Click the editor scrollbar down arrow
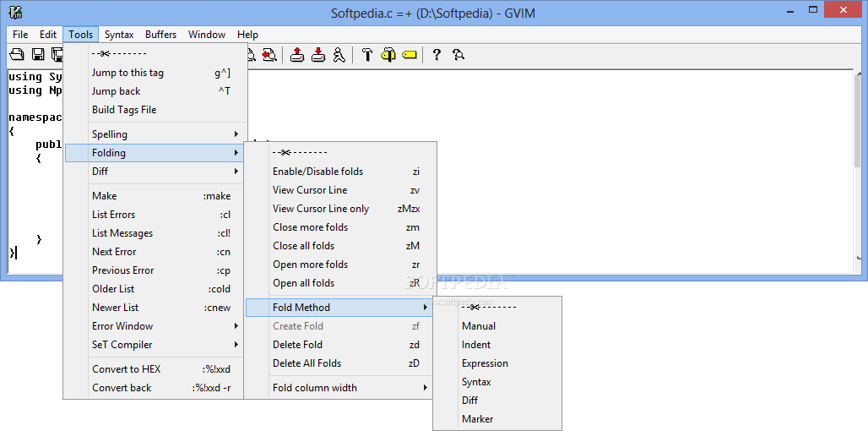 pos(859,258)
